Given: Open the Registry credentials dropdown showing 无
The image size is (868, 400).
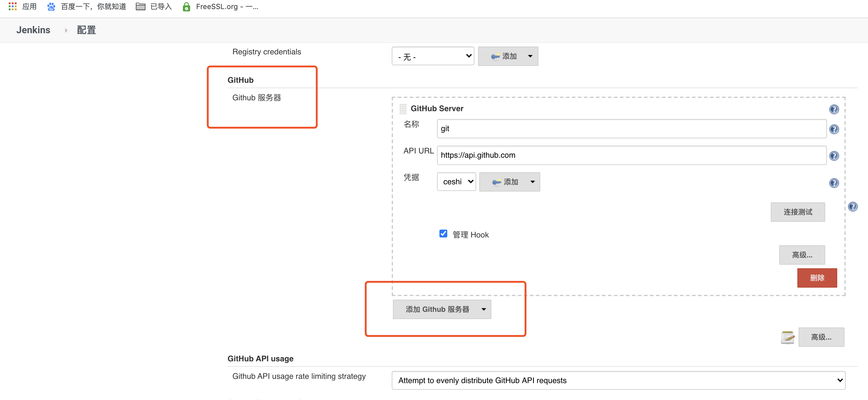Looking at the screenshot, I should pyautogui.click(x=433, y=56).
